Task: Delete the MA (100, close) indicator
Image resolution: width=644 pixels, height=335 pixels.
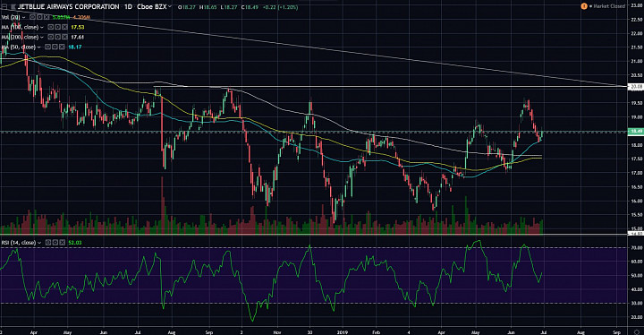Action: (x=64, y=27)
